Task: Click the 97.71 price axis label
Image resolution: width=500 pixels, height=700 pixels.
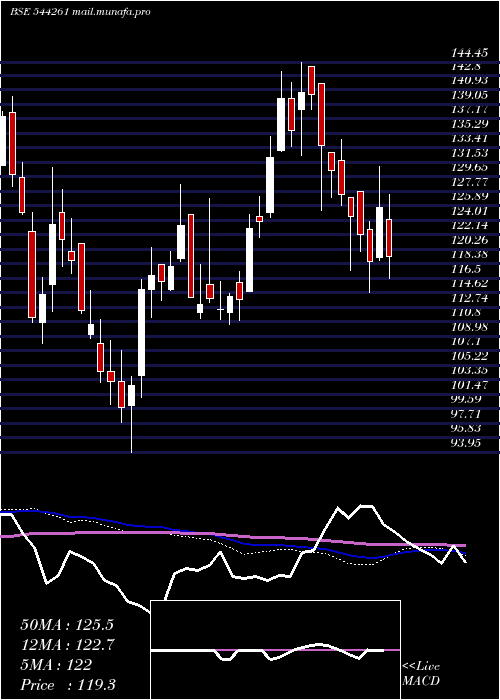Action: point(466,414)
